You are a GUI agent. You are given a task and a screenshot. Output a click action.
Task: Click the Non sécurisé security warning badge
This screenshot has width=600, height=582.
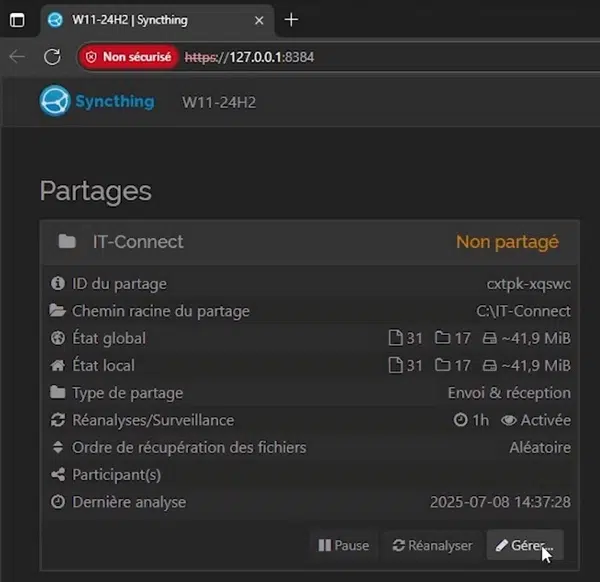tap(129, 57)
